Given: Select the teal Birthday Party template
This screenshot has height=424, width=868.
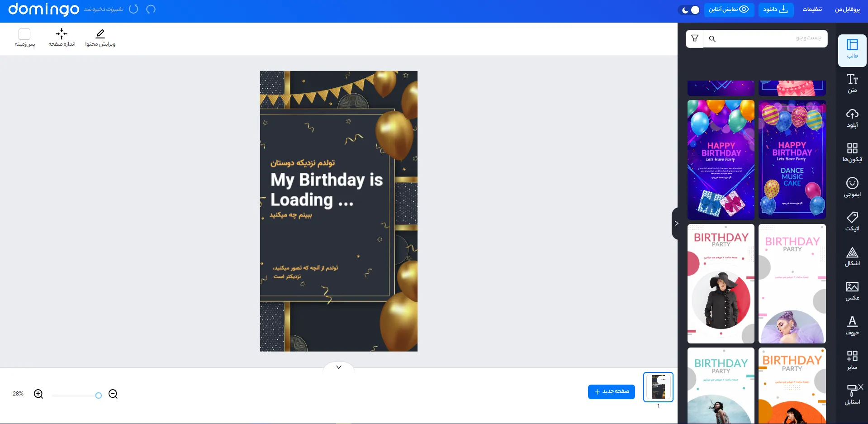Looking at the screenshot, I should pos(721,386).
